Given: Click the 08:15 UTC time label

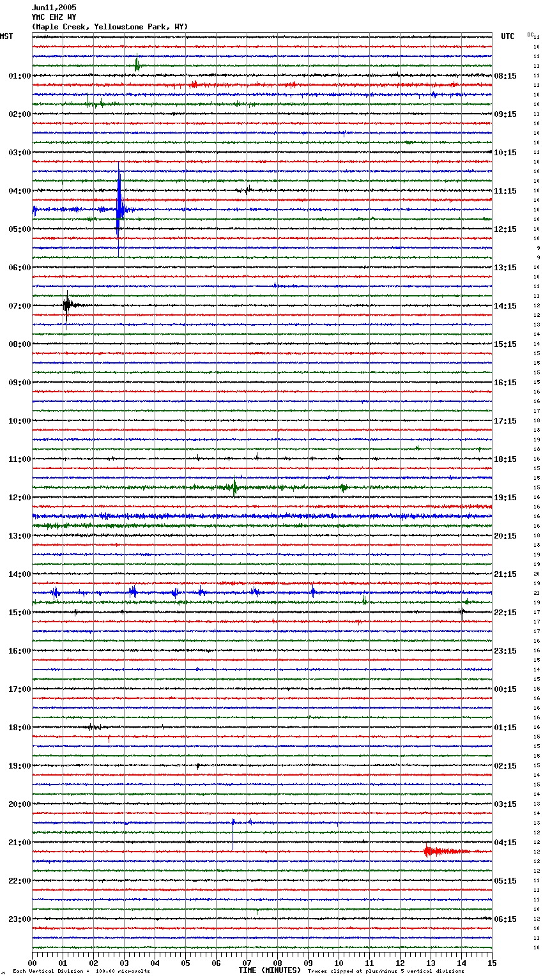Looking at the screenshot, I should pyautogui.click(x=505, y=76).
